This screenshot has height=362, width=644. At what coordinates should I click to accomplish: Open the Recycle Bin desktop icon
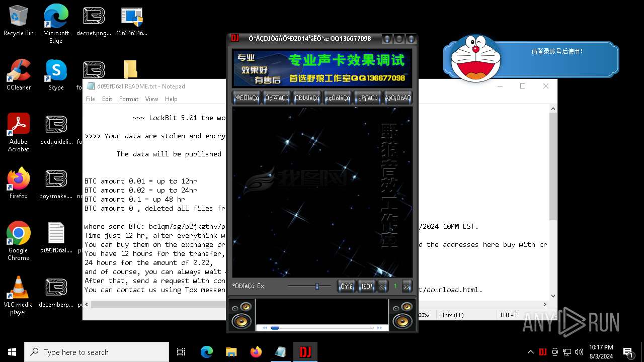tap(19, 21)
